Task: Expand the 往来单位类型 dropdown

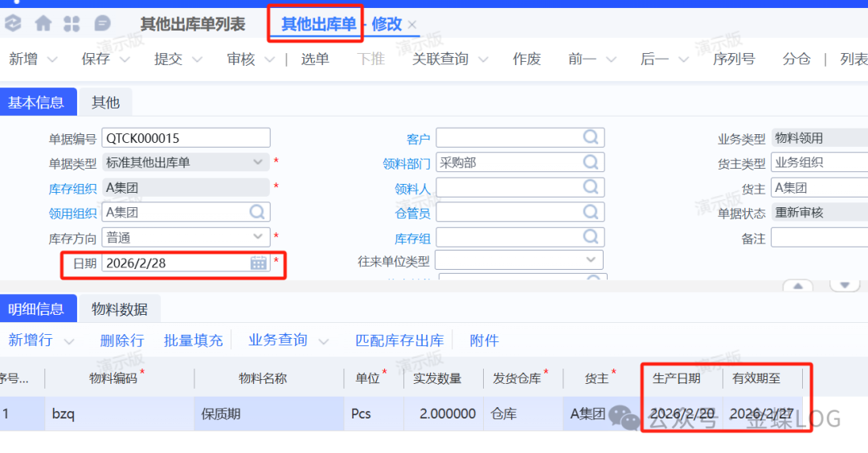Action: (591, 259)
